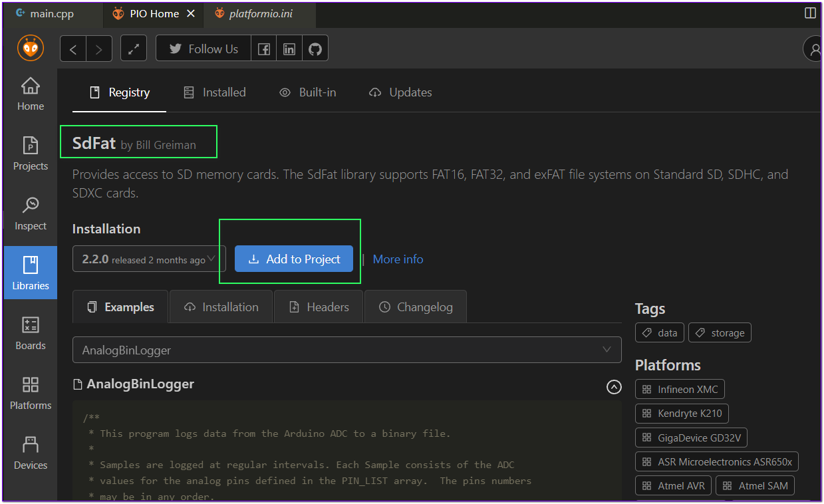Viewport: 824px width, 504px height.
Task: Open the More info link
Action: 398,259
